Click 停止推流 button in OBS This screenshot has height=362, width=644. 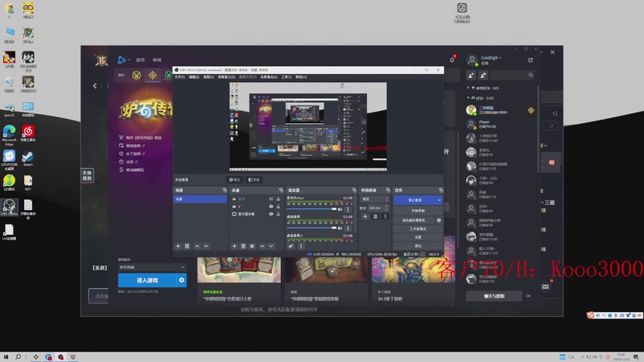coord(415,200)
